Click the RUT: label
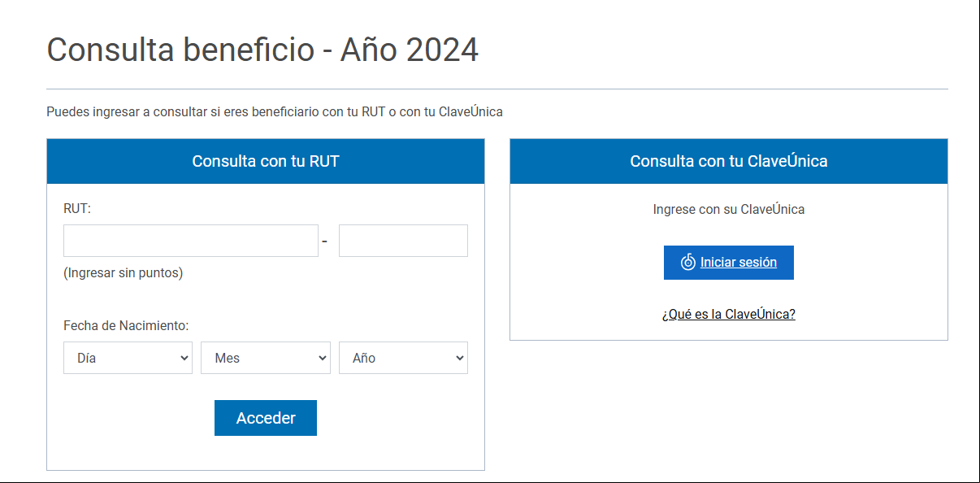The image size is (980, 483). (77, 209)
